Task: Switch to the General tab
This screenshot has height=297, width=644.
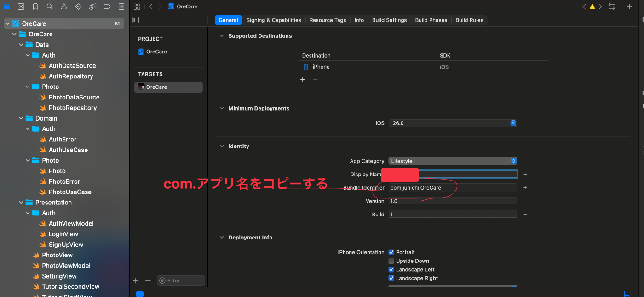Action: [x=228, y=20]
